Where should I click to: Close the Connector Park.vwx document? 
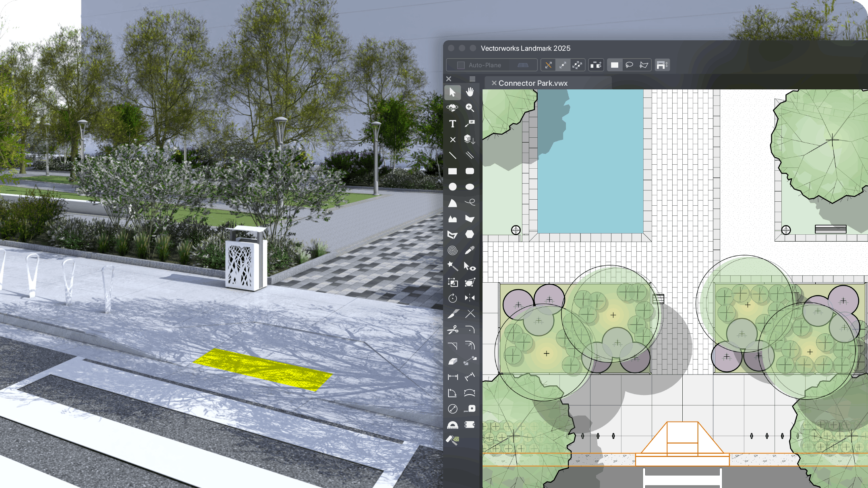pyautogui.click(x=494, y=84)
